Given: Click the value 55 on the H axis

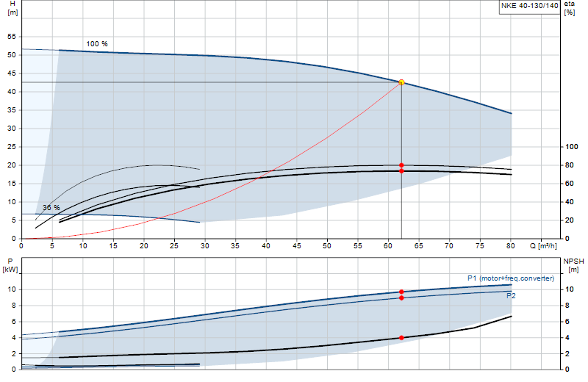Looking at the screenshot, I should [x=12, y=37].
